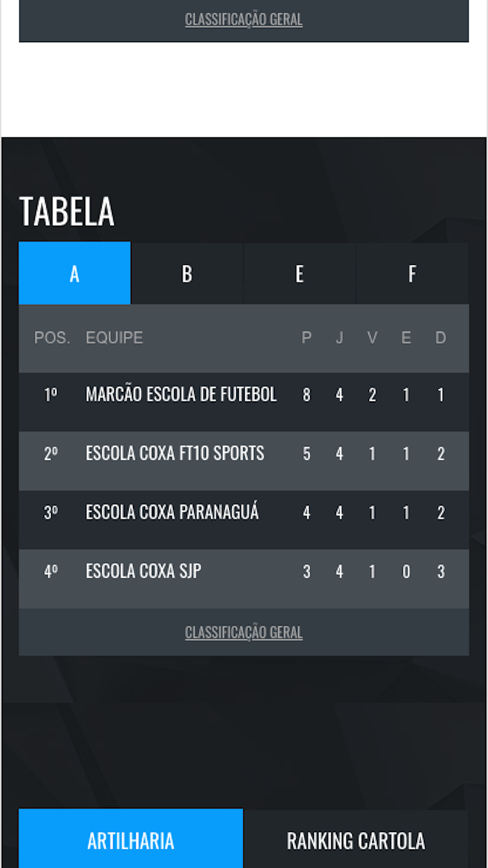488x868 pixels.
Task: Click the J games column header
Action: click(340, 338)
